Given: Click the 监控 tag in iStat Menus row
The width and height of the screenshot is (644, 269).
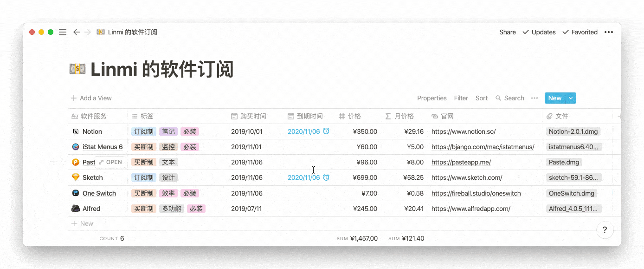Looking at the screenshot, I should point(168,147).
